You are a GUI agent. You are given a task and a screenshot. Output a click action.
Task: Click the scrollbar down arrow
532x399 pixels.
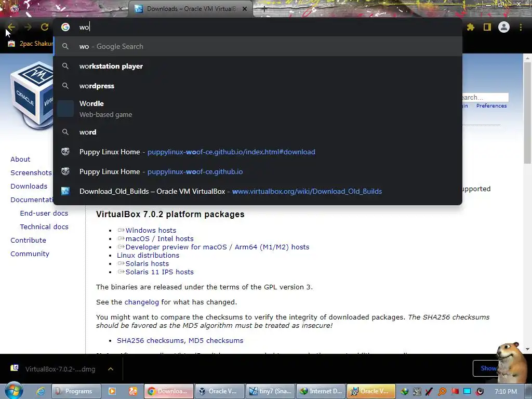coord(527,349)
